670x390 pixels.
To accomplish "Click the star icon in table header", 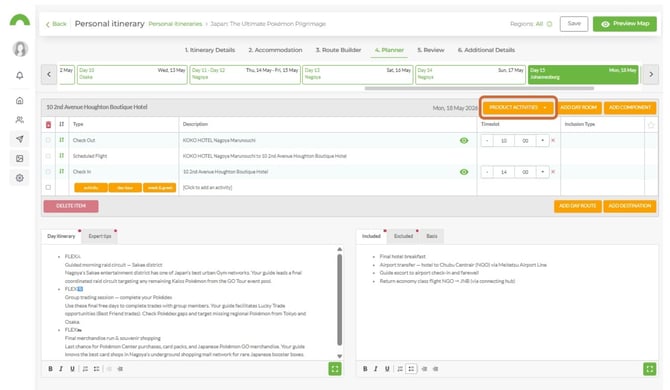I will [x=651, y=125].
